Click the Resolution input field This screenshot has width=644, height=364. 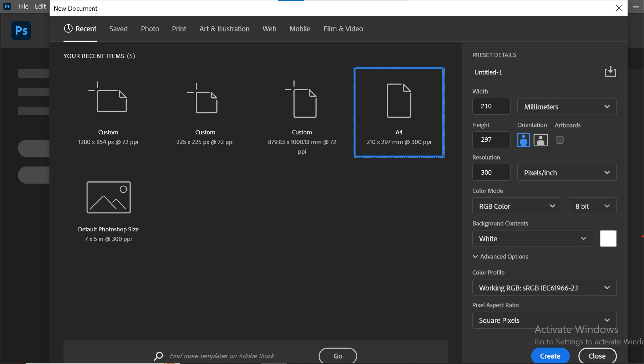pyautogui.click(x=491, y=173)
